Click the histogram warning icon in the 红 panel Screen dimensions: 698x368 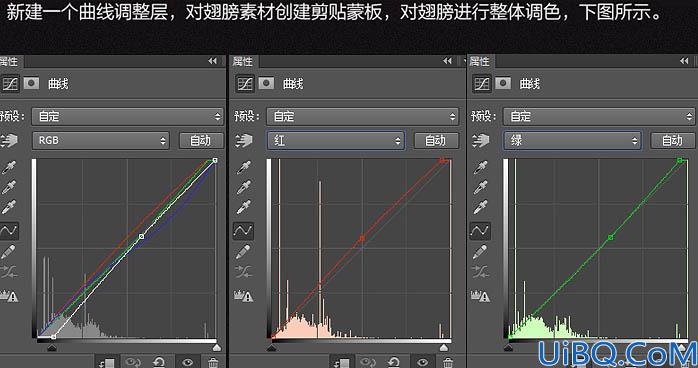point(244,295)
